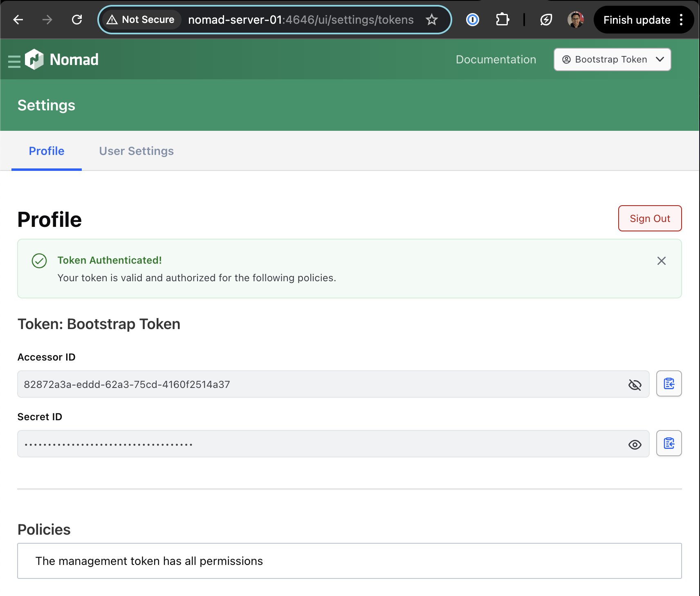
Task: Open the browser extensions puzzle icon
Action: coord(502,20)
